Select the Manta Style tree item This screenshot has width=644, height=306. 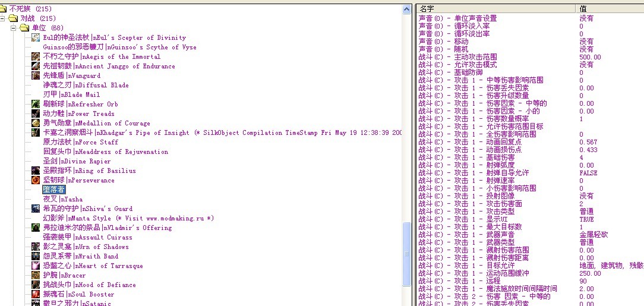[128, 218]
